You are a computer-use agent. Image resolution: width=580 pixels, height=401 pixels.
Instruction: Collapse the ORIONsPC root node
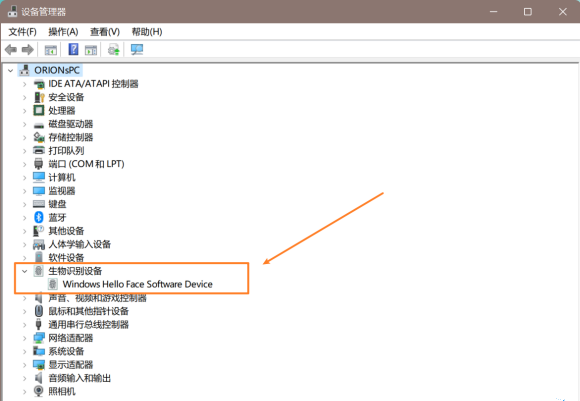point(10,70)
